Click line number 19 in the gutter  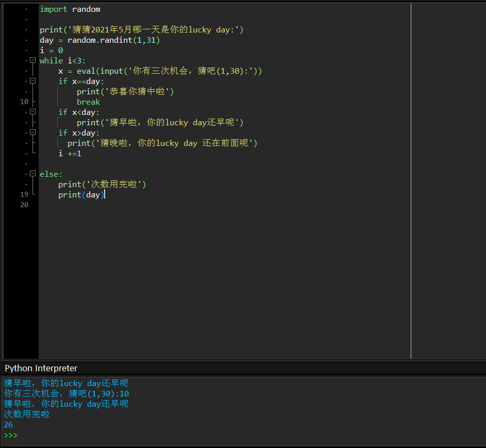pos(24,194)
